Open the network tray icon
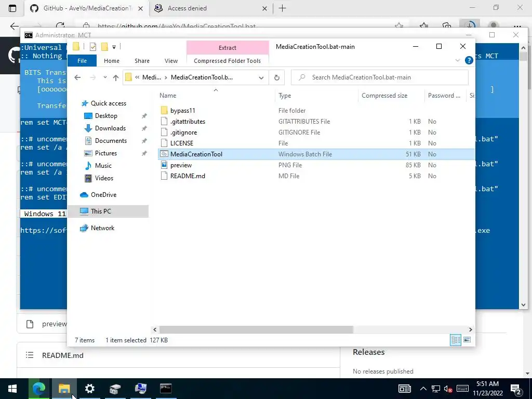This screenshot has width=532, height=399. [x=436, y=389]
